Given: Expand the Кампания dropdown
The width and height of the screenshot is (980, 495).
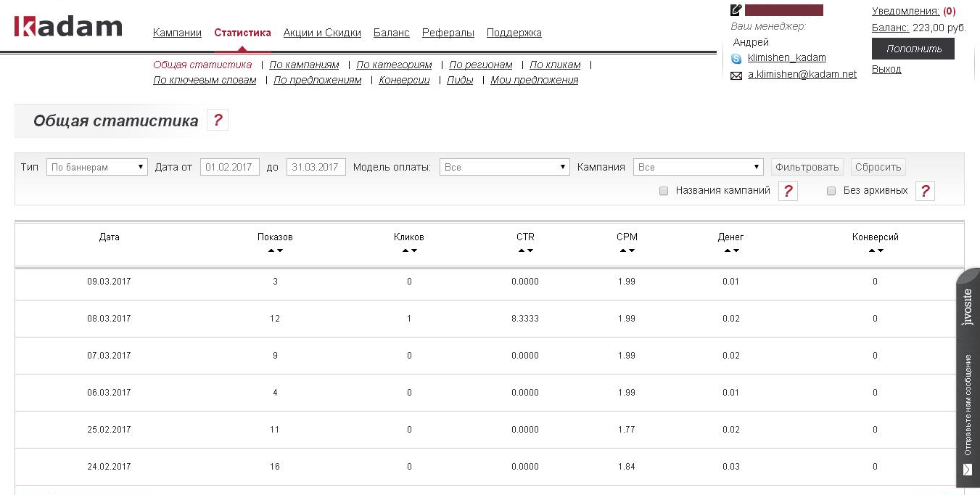Looking at the screenshot, I should click(698, 167).
